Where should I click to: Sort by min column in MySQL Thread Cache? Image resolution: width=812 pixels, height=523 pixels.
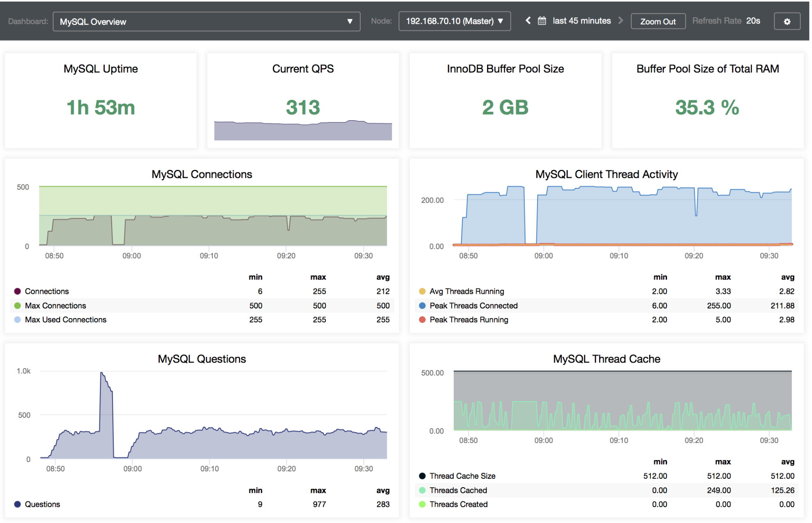coord(660,462)
